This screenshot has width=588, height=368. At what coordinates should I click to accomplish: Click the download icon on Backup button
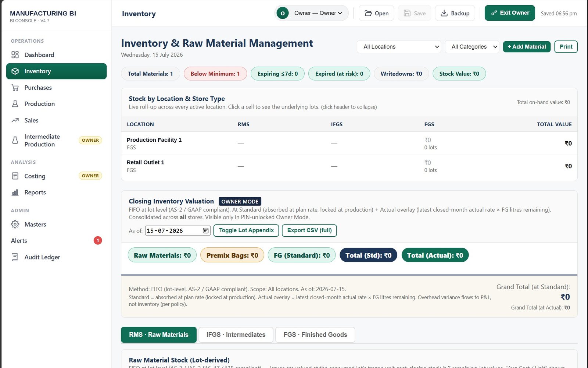point(444,13)
